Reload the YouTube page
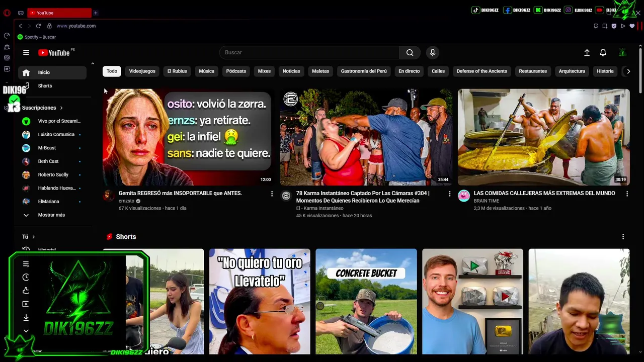This screenshot has height=362, width=644. pos(38,26)
